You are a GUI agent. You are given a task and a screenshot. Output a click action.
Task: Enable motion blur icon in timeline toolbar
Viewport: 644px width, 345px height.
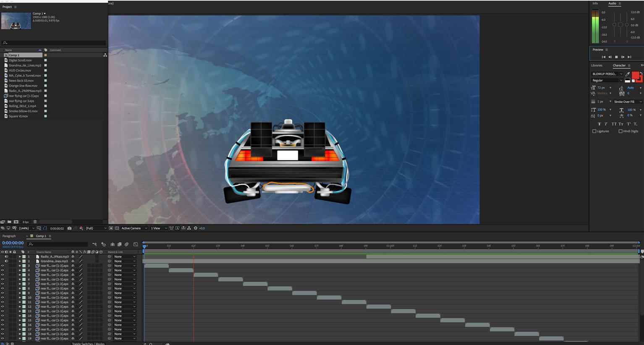coord(126,244)
